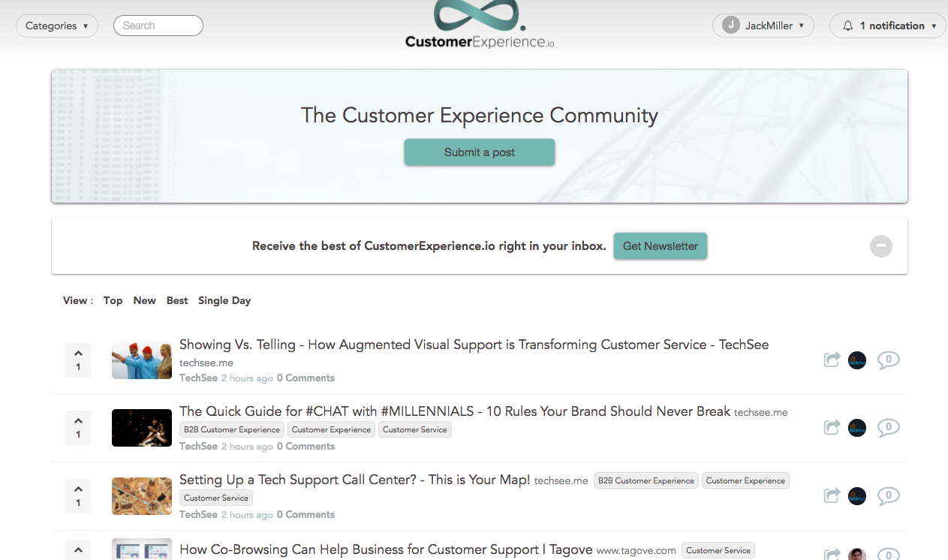Click the Submit a post button
The height and width of the screenshot is (560, 948).
[479, 152]
